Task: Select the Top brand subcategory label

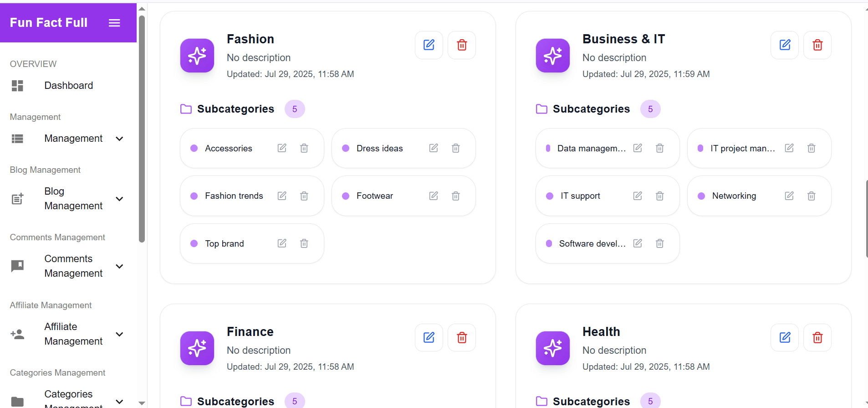Action: coord(225,243)
